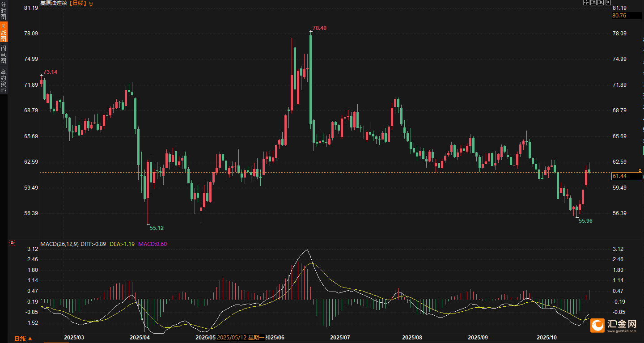Screen dimensions: 644x343
Task: Click the red sun-shaped indicator settings icon
Action: click(x=12, y=243)
